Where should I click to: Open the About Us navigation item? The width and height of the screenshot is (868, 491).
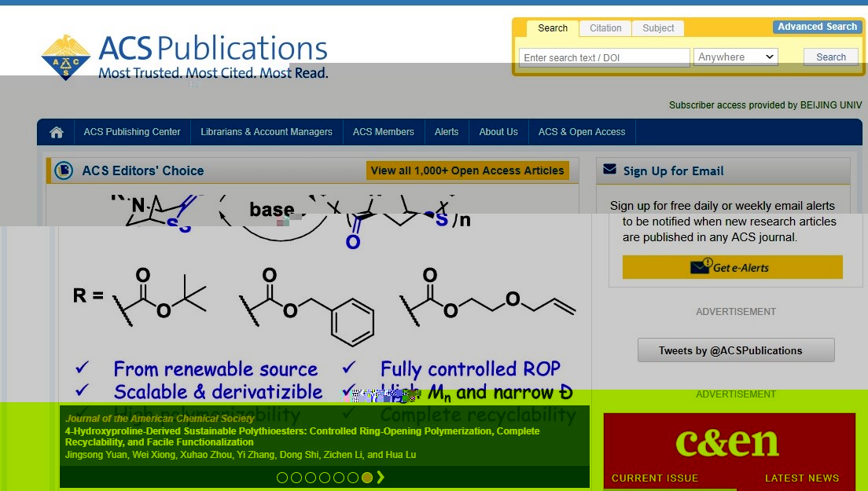coord(498,132)
